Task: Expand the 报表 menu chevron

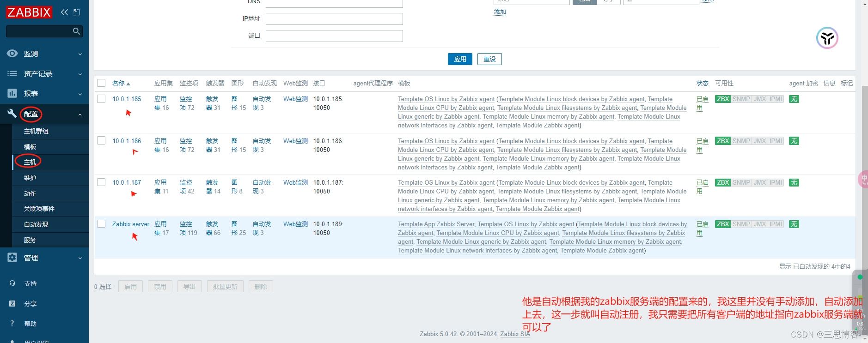Action: [x=80, y=94]
